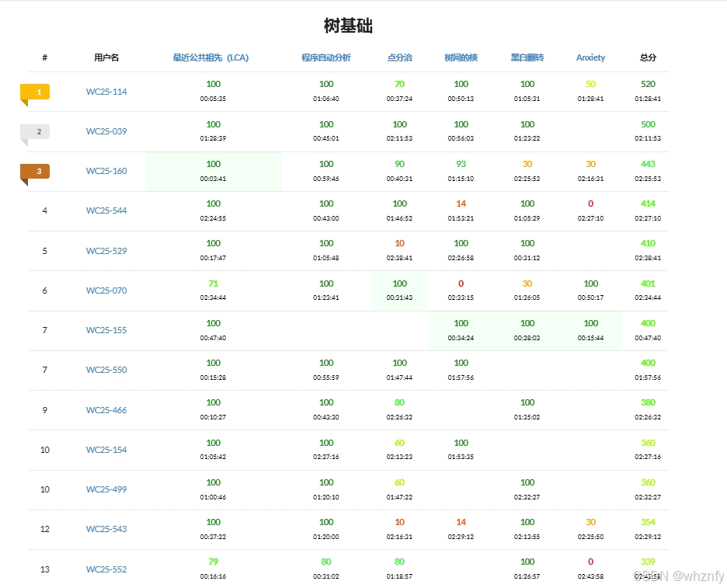The image size is (727, 588).
Task: Click WC25-070's 0 score in 树网的核
Action: [461, 284]
